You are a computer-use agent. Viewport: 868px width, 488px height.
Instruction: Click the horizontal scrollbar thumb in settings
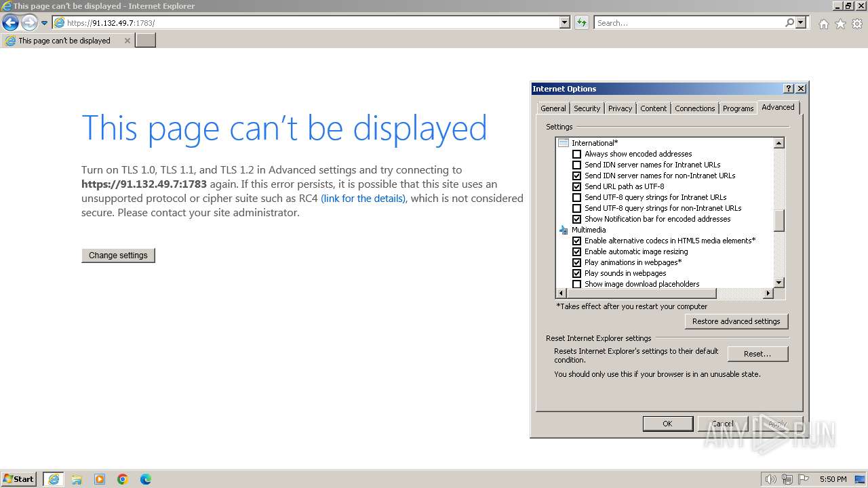642,293
